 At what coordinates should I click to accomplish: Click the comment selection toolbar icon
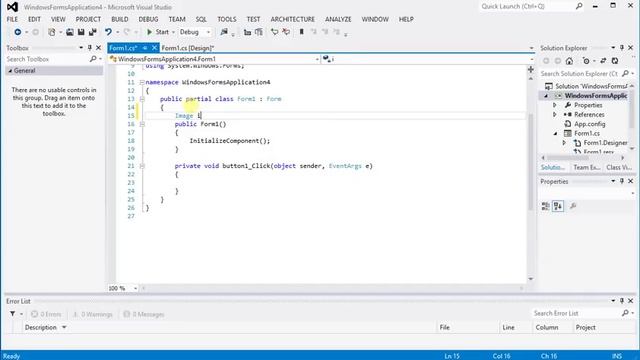tap(274, 32)
